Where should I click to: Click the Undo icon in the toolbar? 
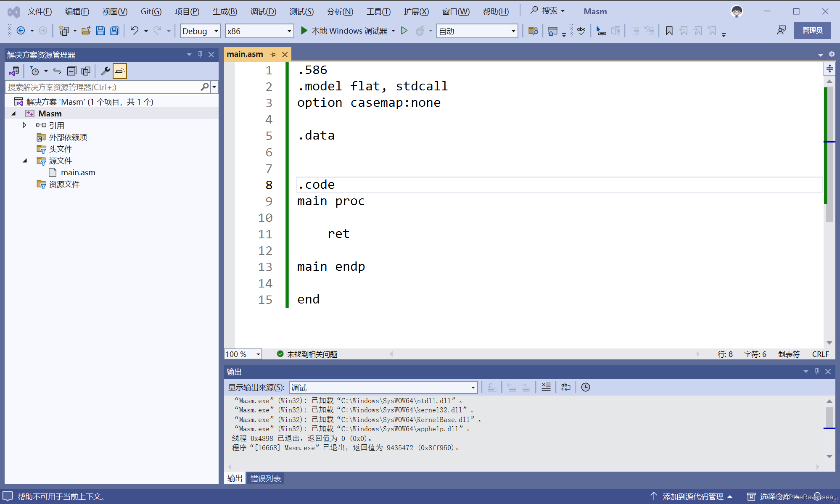click(134, 30)
